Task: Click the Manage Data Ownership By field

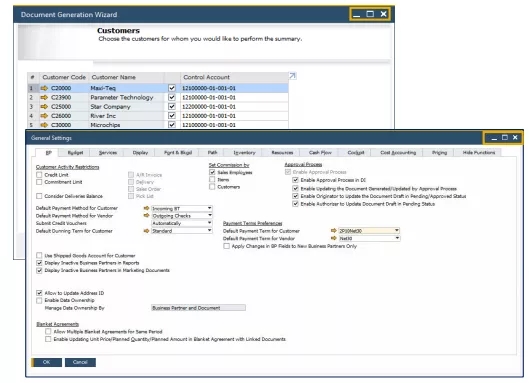Action: click(198, 308)
